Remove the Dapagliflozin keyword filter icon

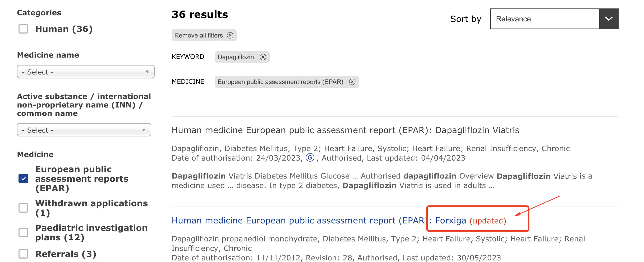(263, 57)
